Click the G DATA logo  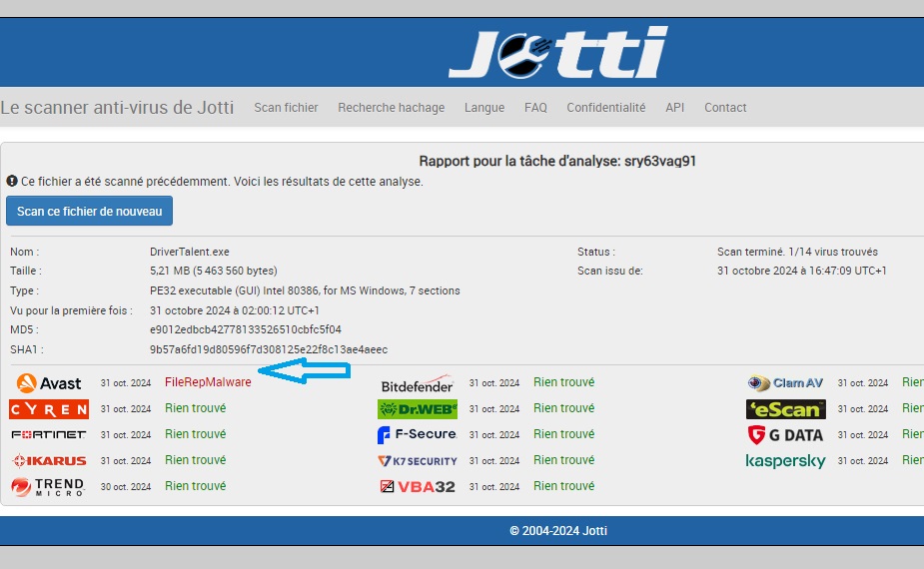pyautogui.click(x=785, y=434)
